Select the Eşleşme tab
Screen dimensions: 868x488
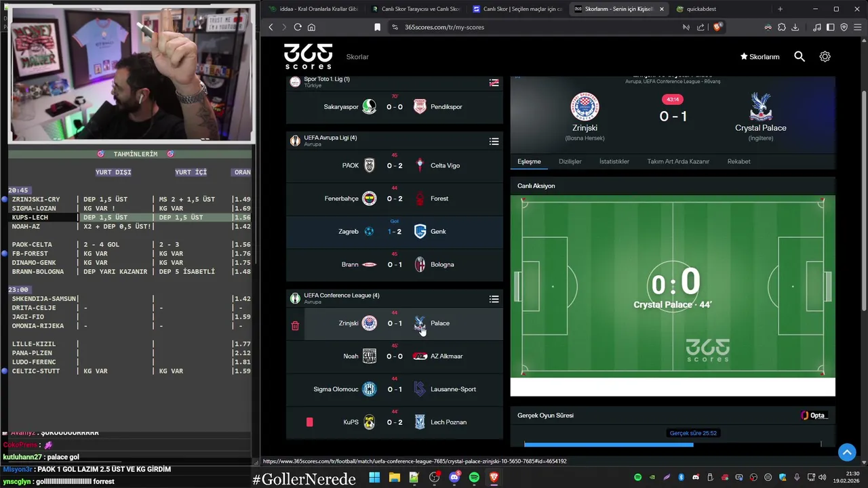[x=529, y=161]
